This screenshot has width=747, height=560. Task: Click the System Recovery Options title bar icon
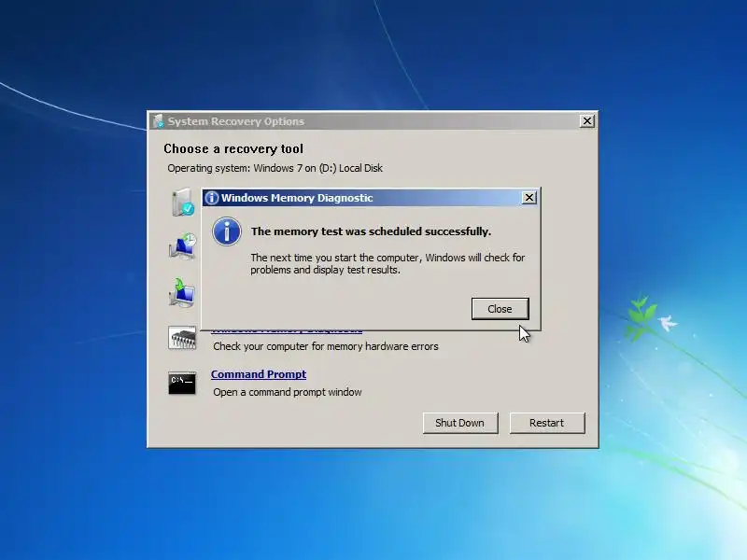click(x=159, y=121)
